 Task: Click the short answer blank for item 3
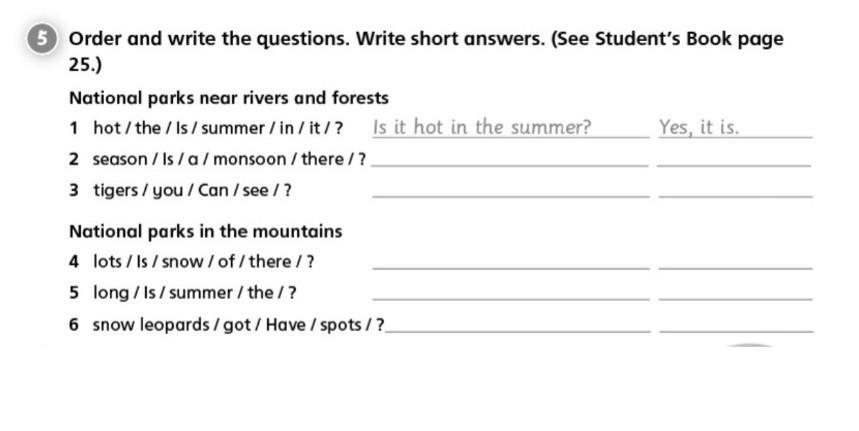pyautogui.click(x=736, y=189)
